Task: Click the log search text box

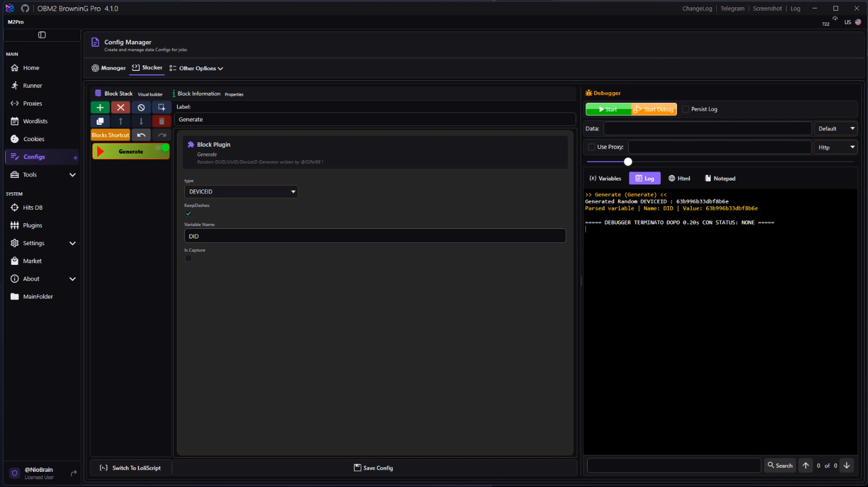Action: click(674, 466)
